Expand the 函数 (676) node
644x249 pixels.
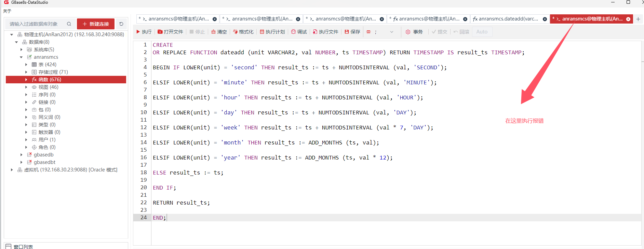(x=26, y=80)
